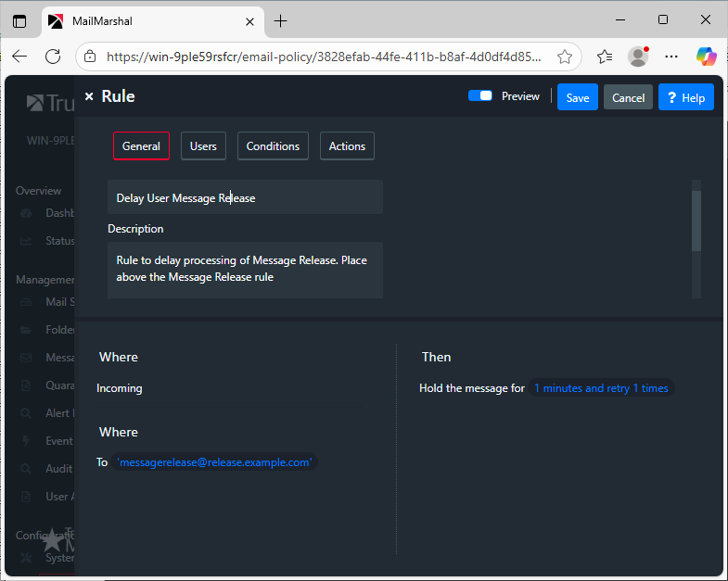Edit the messagerelease recipient address link
This screenshot has width=728, height=581.
click(214, 461)
